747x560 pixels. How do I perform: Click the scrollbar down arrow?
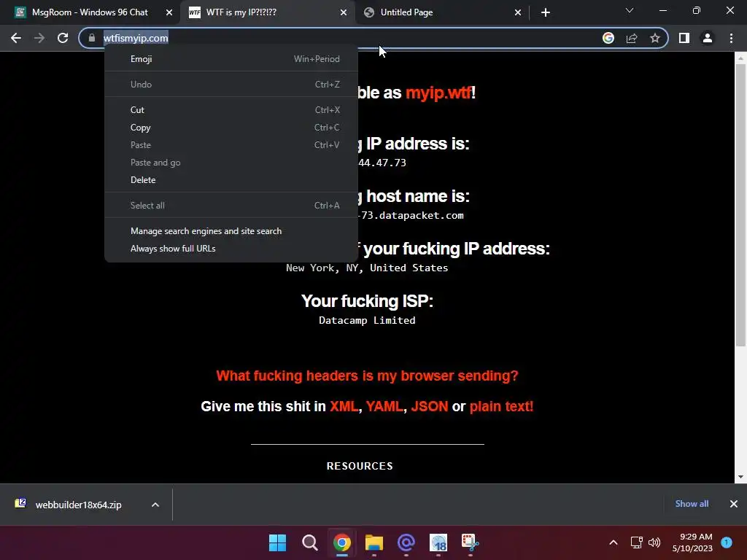click(740, 477)
